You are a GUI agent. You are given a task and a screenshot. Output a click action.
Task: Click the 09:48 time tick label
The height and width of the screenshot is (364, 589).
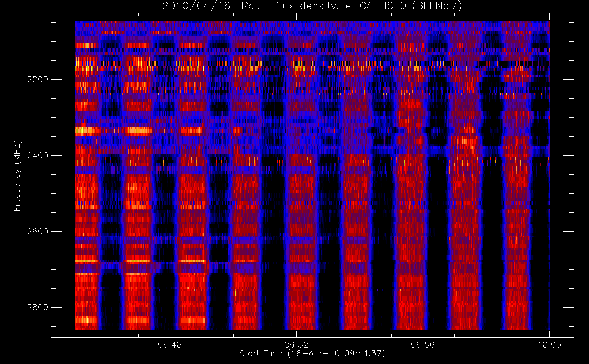coord(170,345)
